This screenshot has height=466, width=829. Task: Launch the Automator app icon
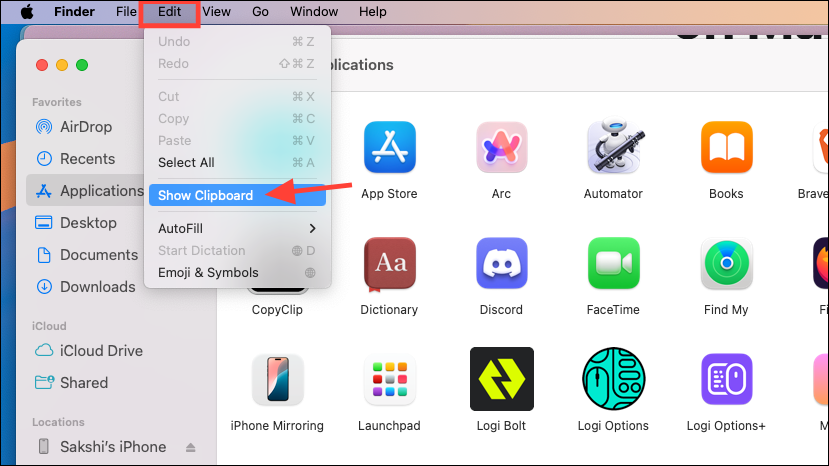(x=615, y=145)
